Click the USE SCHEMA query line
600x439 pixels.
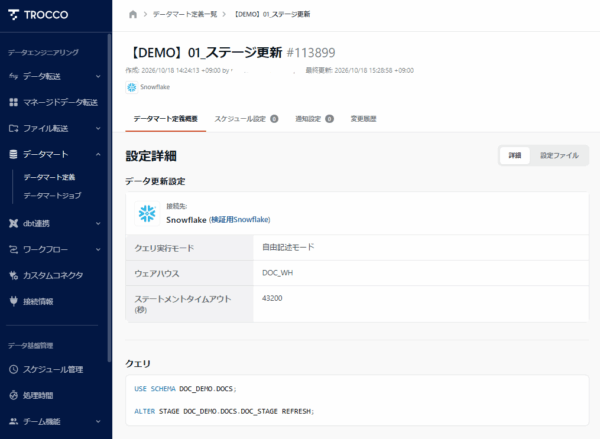click(x=185, y=389)
